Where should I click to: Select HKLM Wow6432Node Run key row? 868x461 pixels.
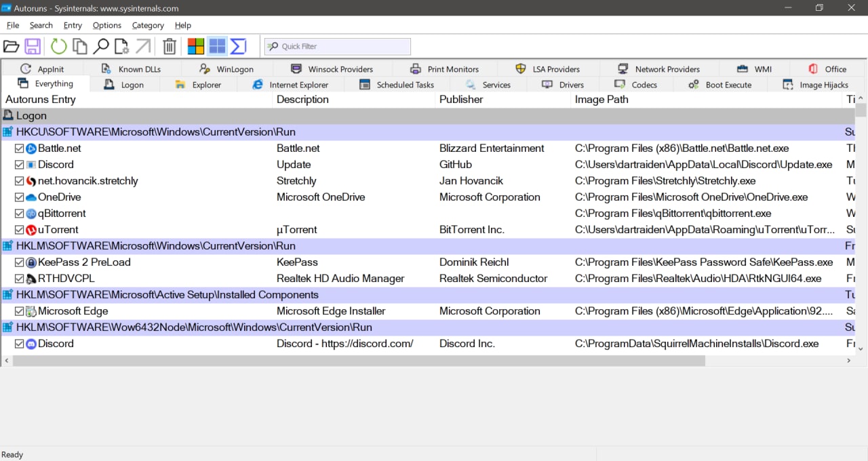point(427,327)
